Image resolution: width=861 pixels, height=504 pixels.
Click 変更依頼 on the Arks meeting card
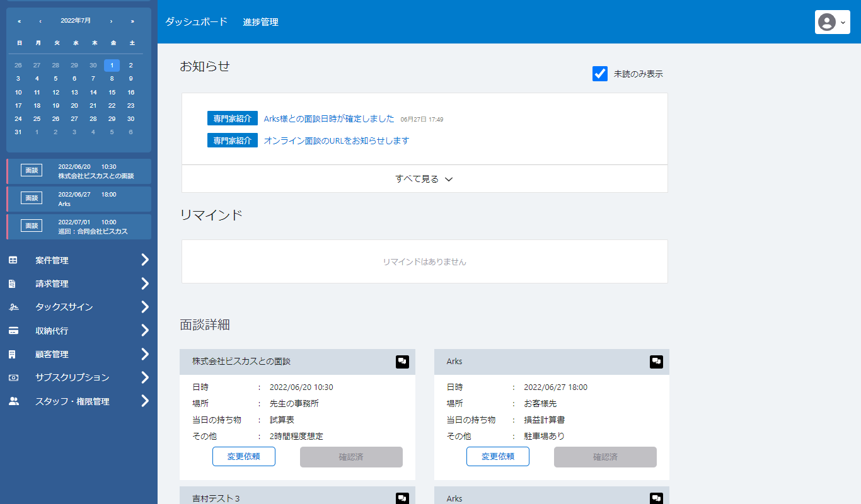497,456
